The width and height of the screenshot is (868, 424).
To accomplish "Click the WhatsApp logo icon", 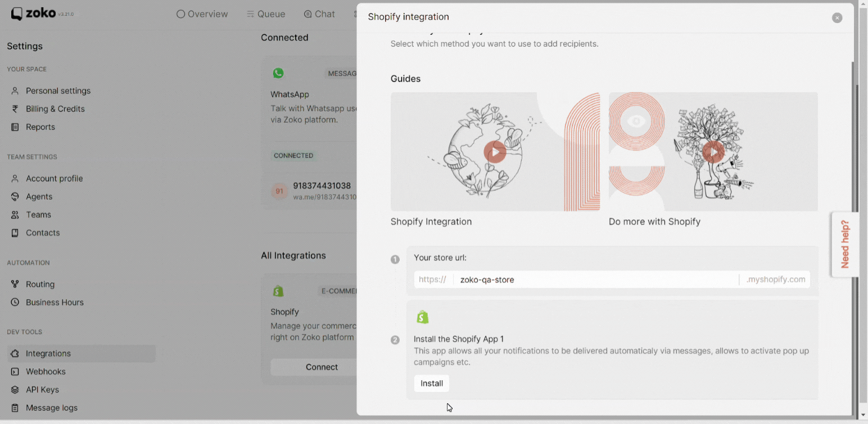I will (x=278, y=73).
